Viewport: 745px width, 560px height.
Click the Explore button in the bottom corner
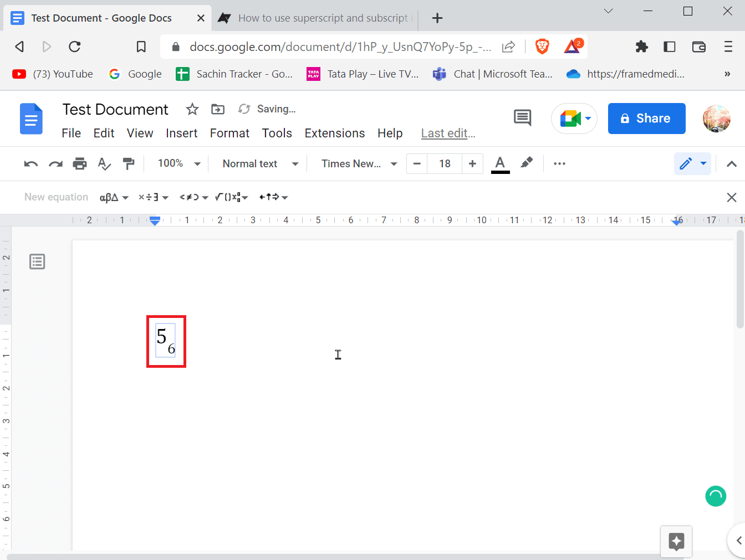(x=676, y=541)
